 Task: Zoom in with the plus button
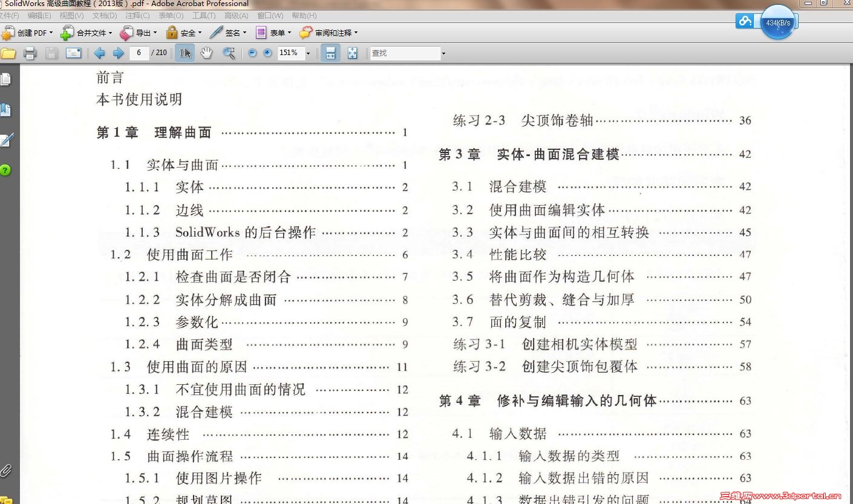click(267, 53)
